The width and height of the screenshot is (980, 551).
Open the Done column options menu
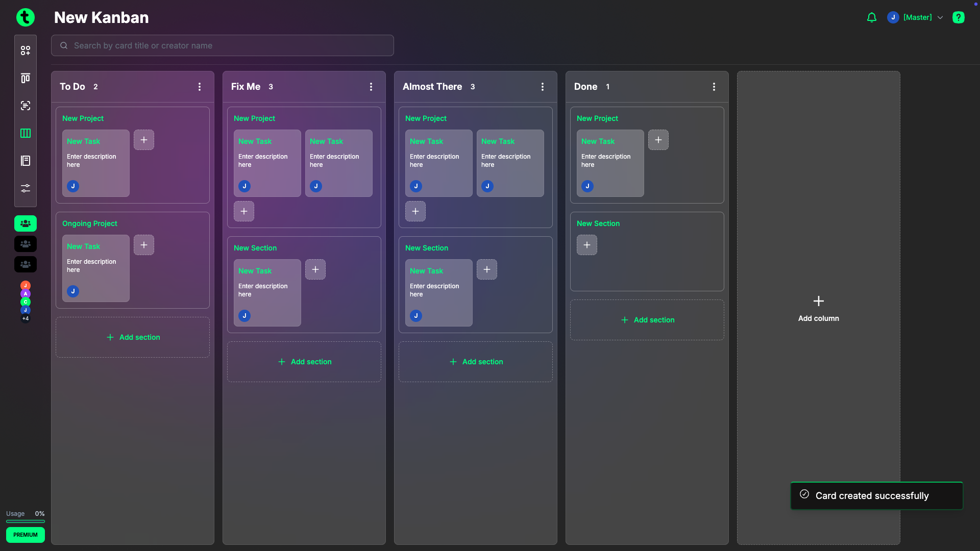coord(714,87)
